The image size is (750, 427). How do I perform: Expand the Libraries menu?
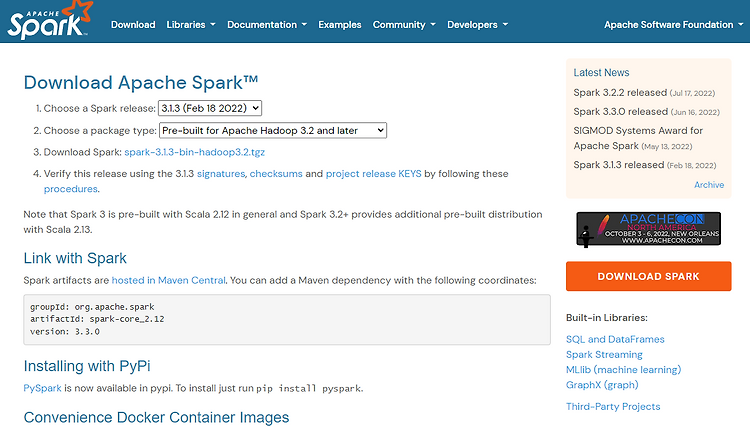point(191,25)
